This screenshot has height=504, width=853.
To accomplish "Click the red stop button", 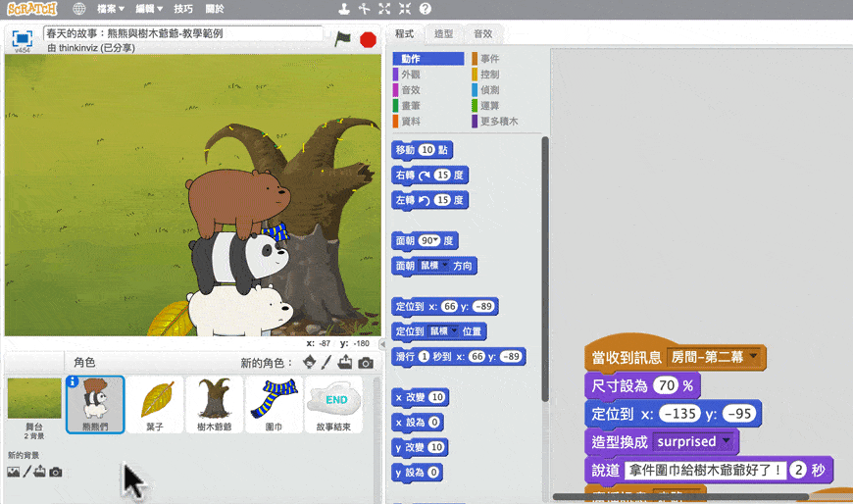I will pyautogui.click(x=369, y=39).
